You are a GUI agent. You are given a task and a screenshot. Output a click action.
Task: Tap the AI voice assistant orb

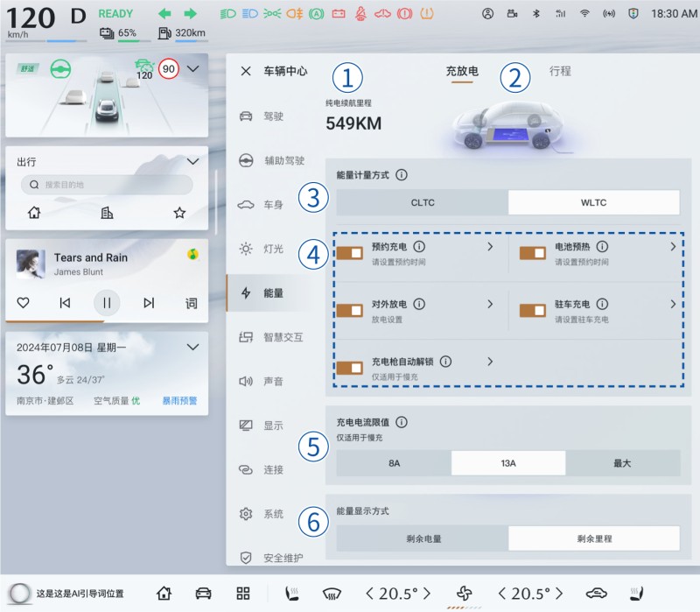pyautogui.click(x=19, y=594)
